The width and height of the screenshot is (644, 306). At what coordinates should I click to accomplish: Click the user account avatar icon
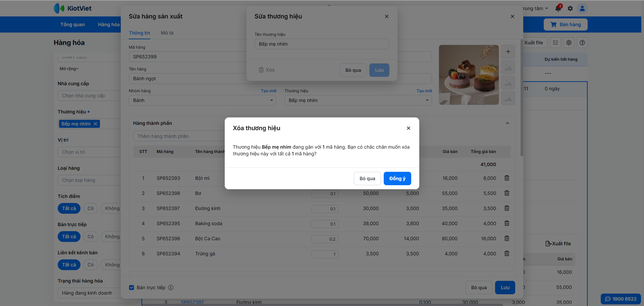click(582, 8)
